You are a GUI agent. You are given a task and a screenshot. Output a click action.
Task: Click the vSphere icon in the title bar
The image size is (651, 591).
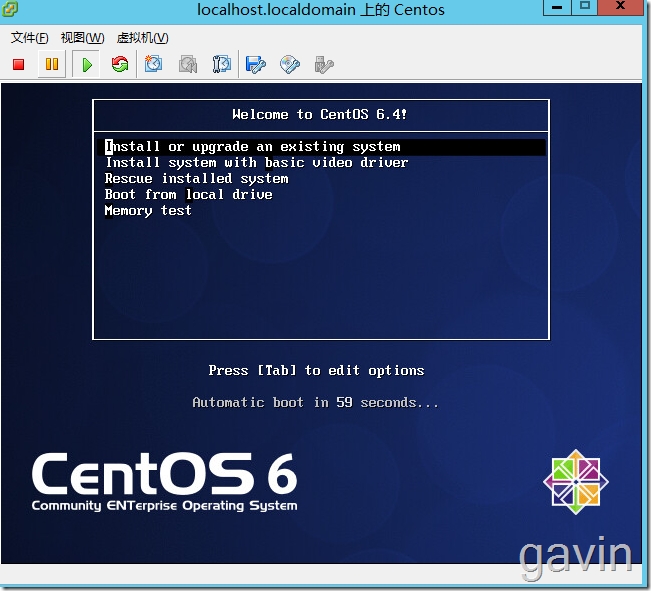[x=10, y=8]
